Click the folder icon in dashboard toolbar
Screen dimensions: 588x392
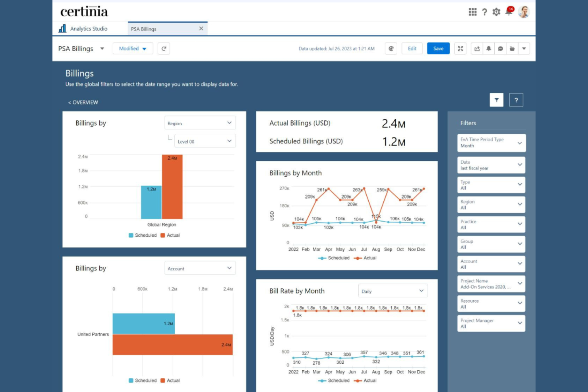[512, 48]
